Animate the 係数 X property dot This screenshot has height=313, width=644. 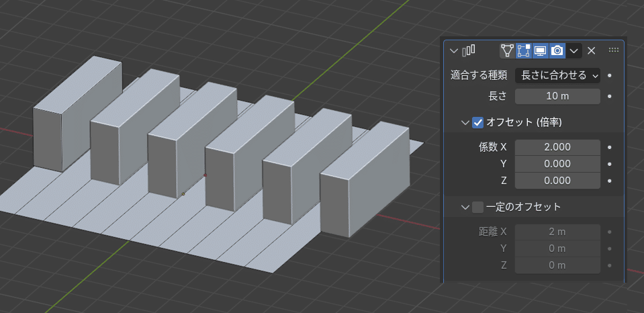point(610,147)
